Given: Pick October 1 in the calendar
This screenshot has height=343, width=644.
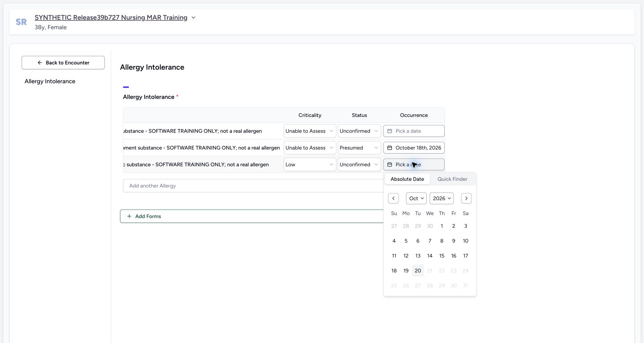Looking at the screenshot, I should [x=442, y=226].
